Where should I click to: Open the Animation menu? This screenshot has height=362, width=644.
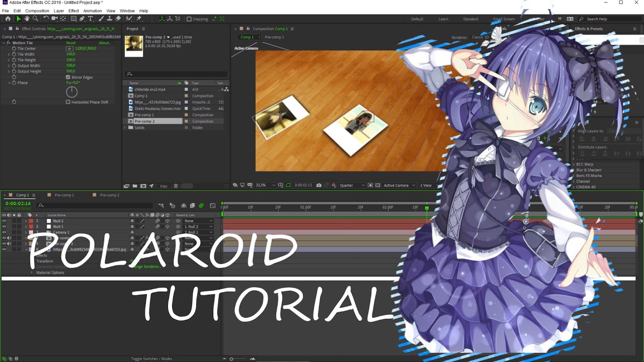(92, 11)
